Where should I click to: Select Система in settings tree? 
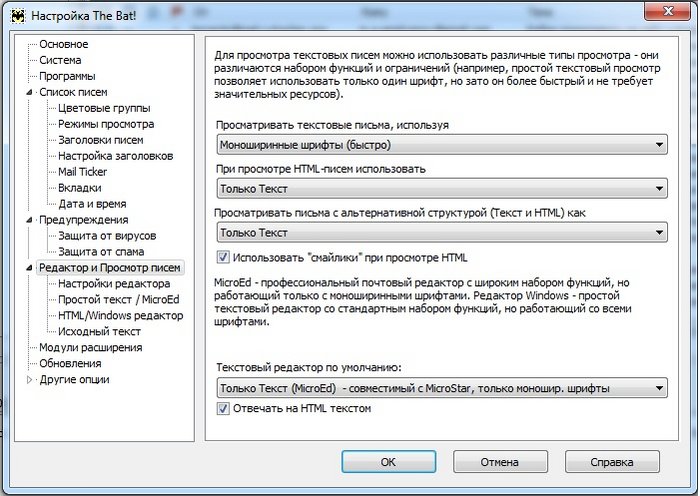[x=60, y=60]
